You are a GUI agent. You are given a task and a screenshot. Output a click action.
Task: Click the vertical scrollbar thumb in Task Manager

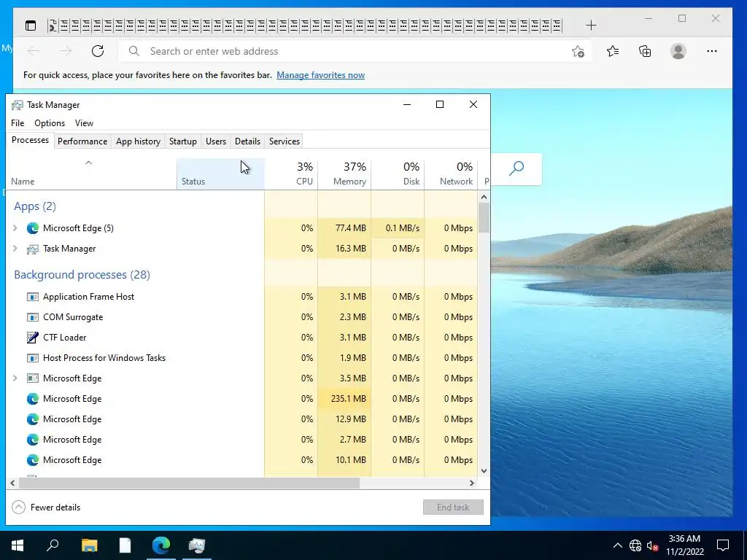click(x=484, y=217)
